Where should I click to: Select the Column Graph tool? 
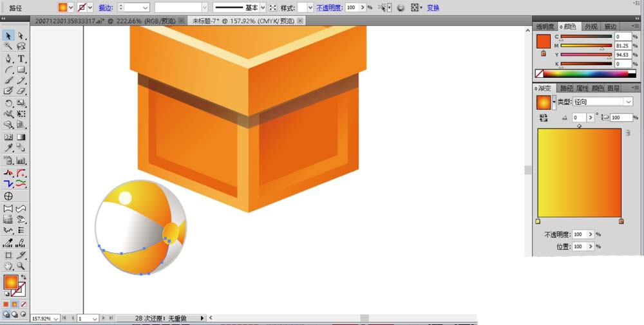pos(21,160)
